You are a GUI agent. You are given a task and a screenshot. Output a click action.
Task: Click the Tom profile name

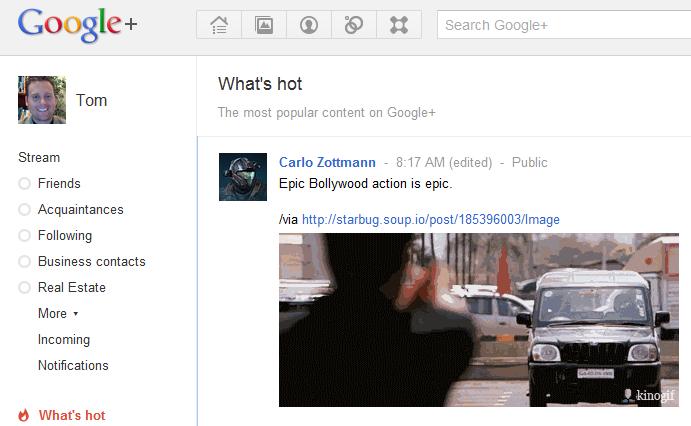(x=91, y=100)
